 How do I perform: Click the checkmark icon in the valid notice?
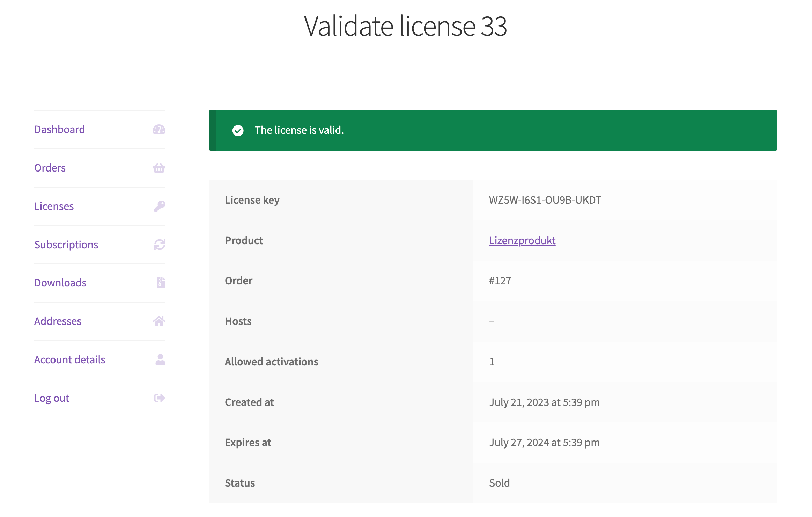238,130
